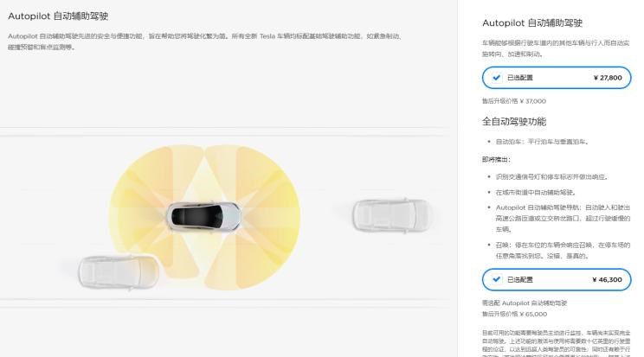644x357 pixels.
Task: Click the 售后升级价格 ¥ 37,000 note
Action: click(514, 101)
